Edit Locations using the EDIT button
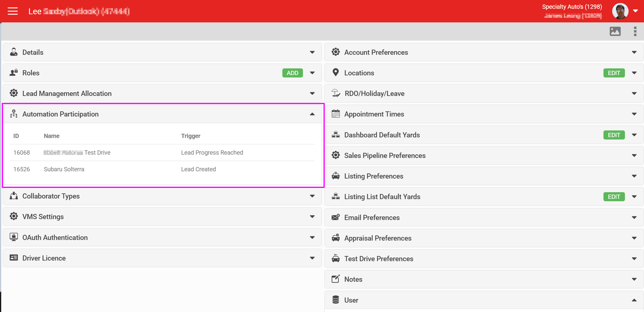The width and height of the screenshot is (644, 312). click(x=614, y=73)
